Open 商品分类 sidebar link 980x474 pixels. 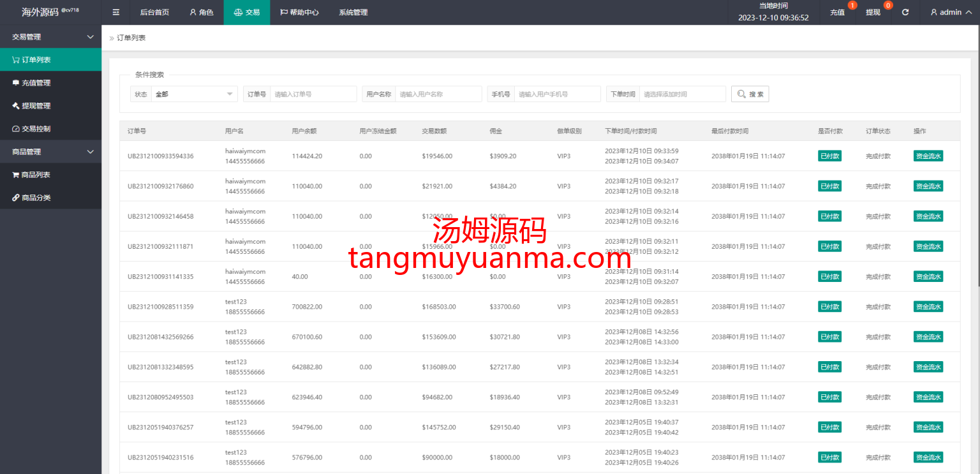coord(36,198)
